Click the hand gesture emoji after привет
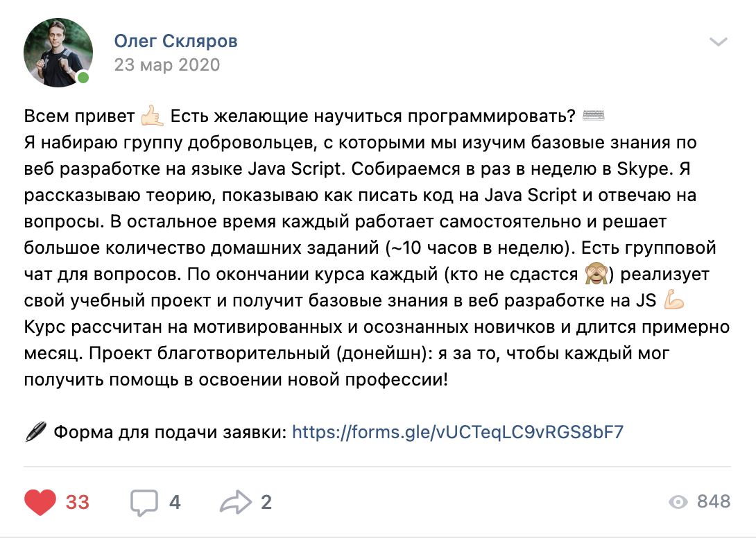Viewport: 756px width, 545px height. pyautogui.click(x=151, y=115)
